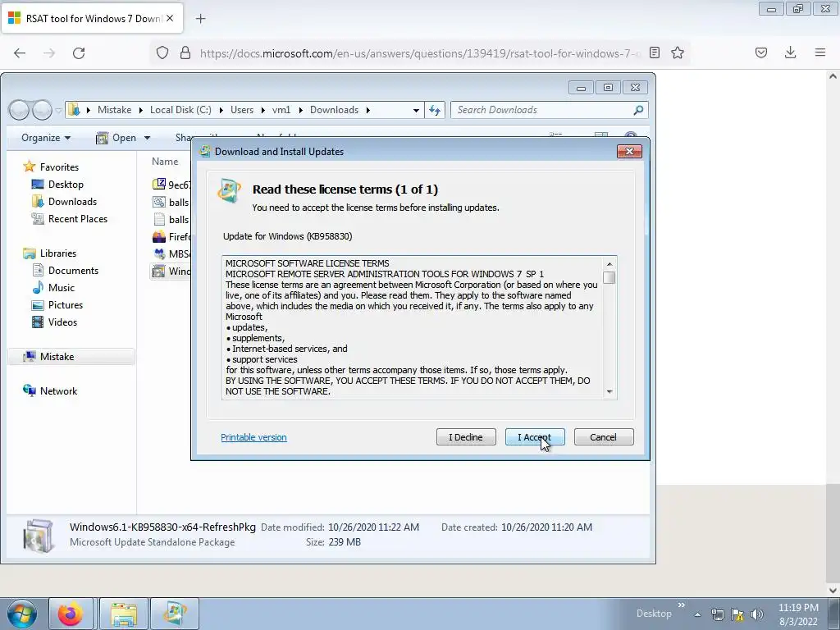Open Firefox application menu

(820, 52)
